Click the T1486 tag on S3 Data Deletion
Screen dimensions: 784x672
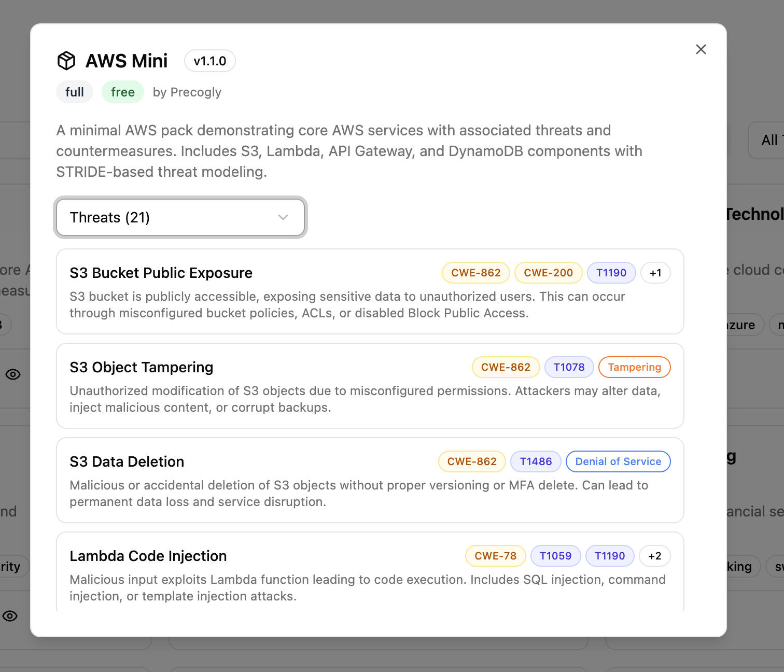[x=536, y=461]
